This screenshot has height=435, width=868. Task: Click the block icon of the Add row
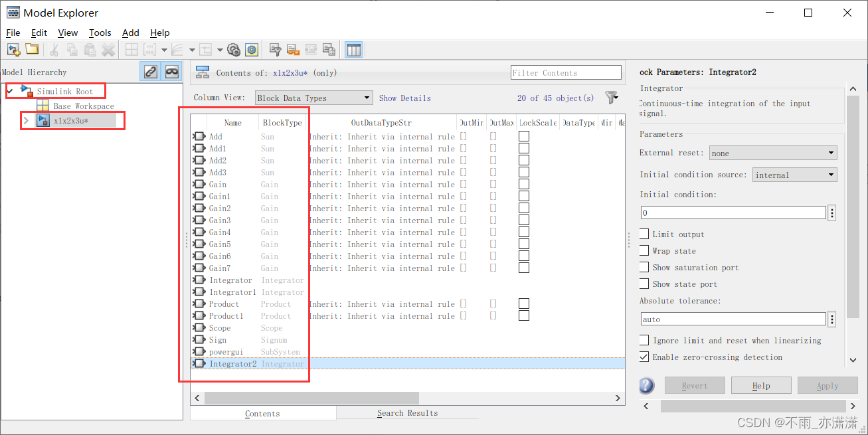(x=199, y=136)
